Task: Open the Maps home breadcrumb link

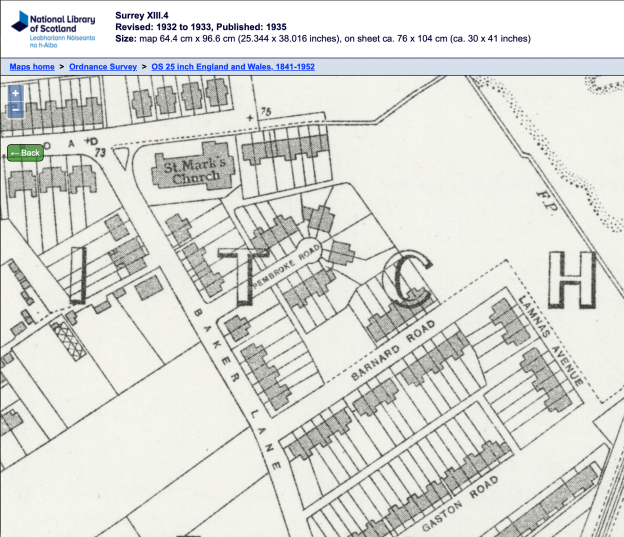Action: pos(32,66)
